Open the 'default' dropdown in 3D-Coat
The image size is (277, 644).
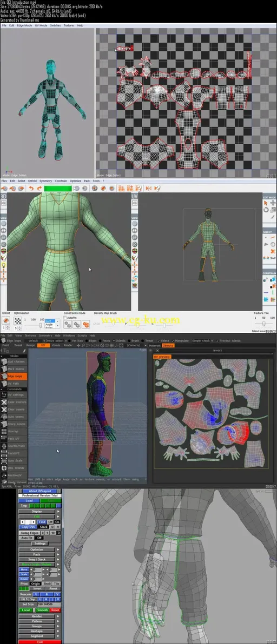click(x=35, y=340)
